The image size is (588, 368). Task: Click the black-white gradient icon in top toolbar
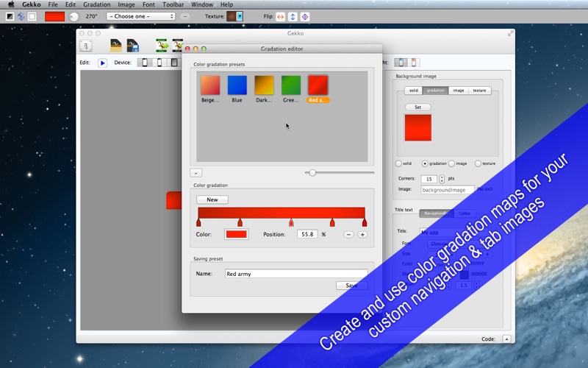tap(10, 16)
